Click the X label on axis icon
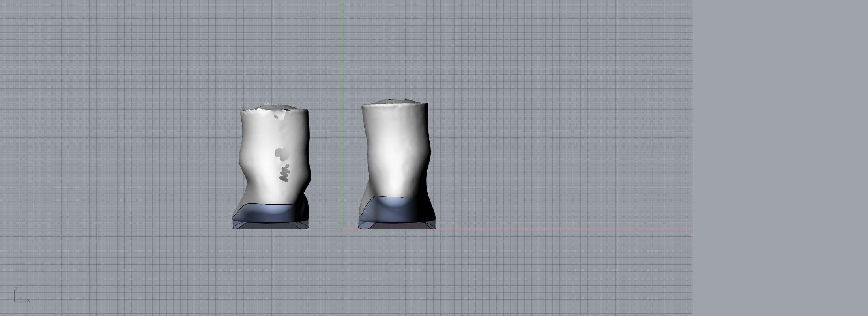Screen dimensions: 868x316 click(28, 301)
